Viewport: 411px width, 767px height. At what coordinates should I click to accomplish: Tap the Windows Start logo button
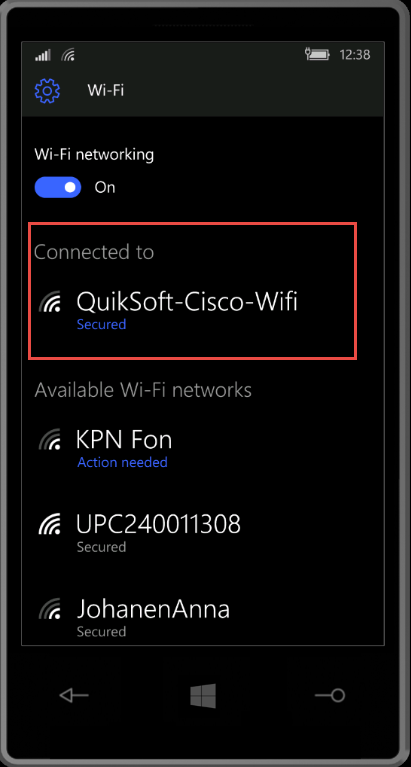tap(203, 696)
